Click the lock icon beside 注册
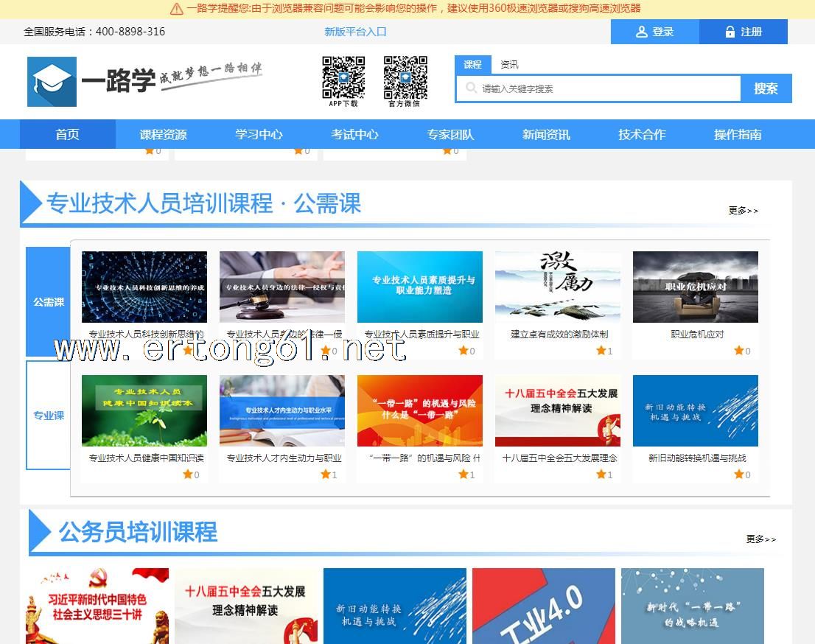Viewport: 815px width, 644px height. tap(730, 32)
